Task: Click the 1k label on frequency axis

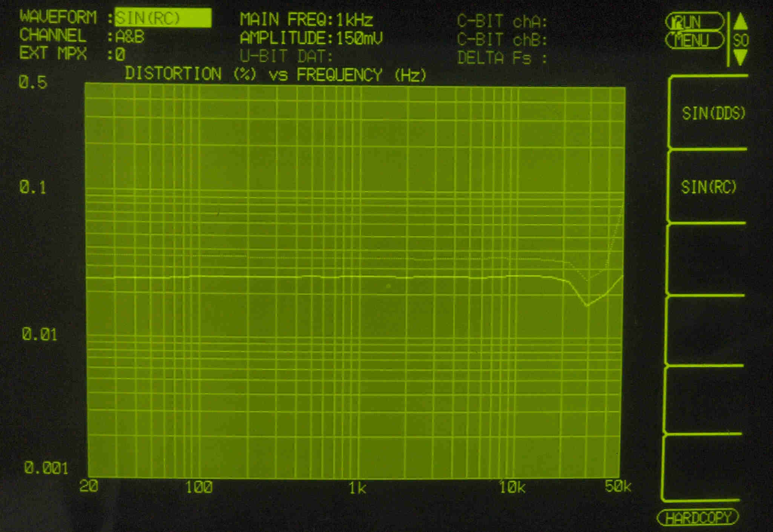Action: 357,488
